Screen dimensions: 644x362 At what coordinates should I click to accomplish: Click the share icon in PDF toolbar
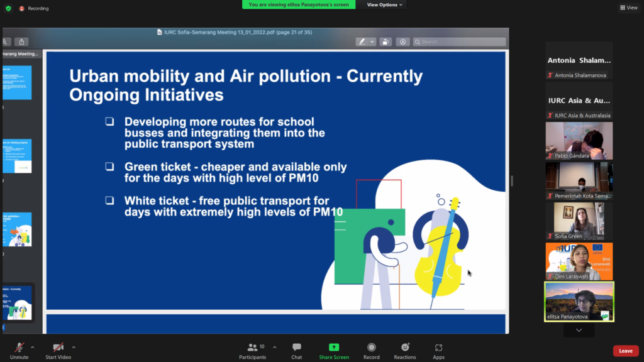22,41
